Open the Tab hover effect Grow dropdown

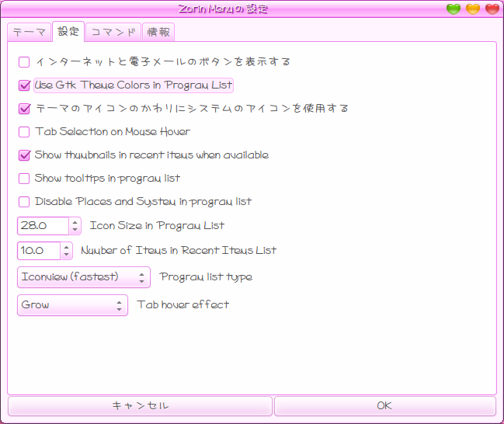73,305
